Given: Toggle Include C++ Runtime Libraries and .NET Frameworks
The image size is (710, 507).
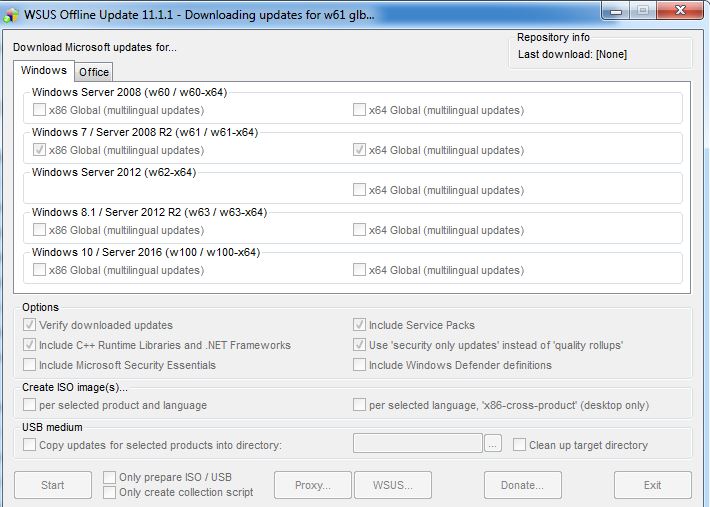Looking at the screenshot, I should (29, 345).
